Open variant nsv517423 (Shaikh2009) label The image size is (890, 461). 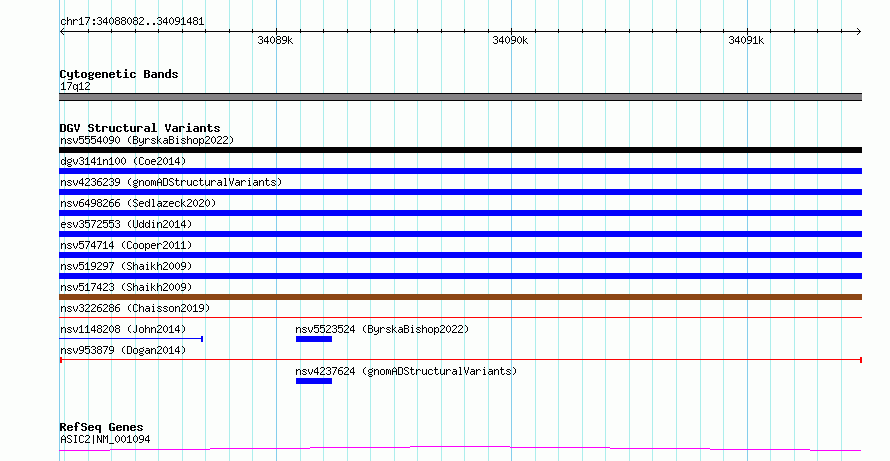(126, 287)
